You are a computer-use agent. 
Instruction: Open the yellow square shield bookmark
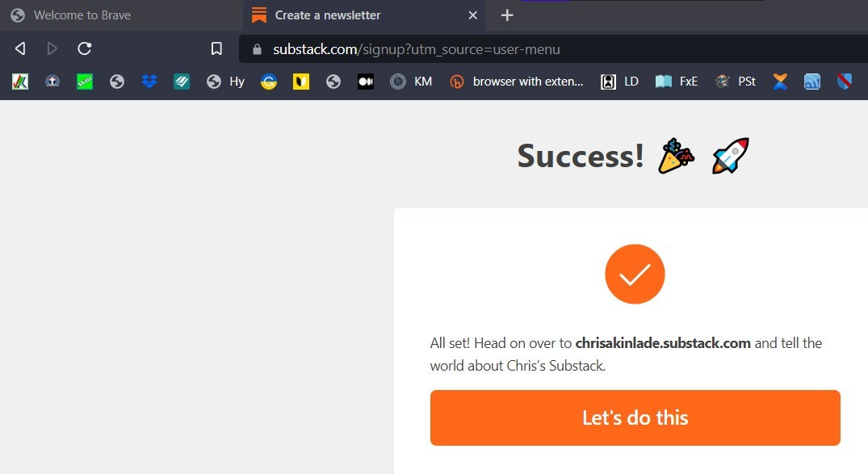(301, 82)
